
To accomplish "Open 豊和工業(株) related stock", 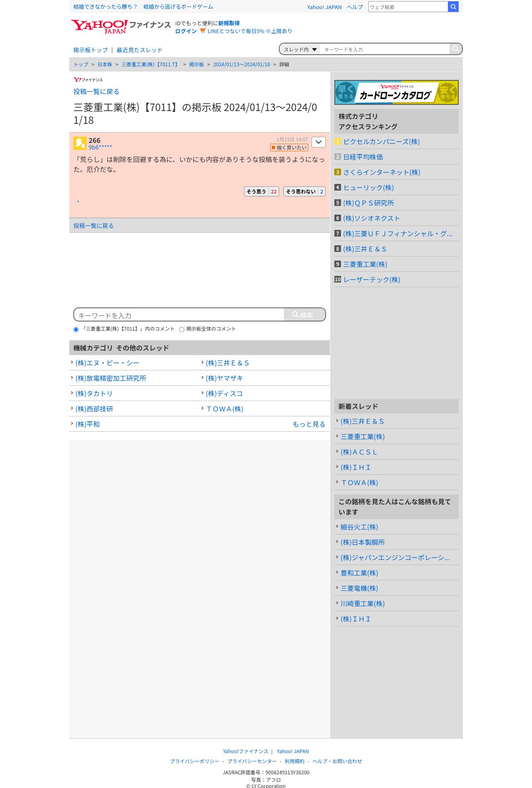I will tap(359, 573).
